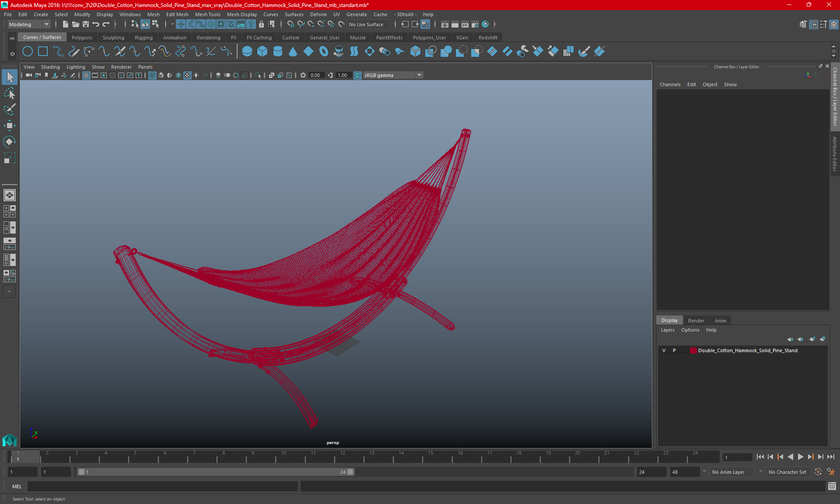Activate the Move tool

coord(10,126)
